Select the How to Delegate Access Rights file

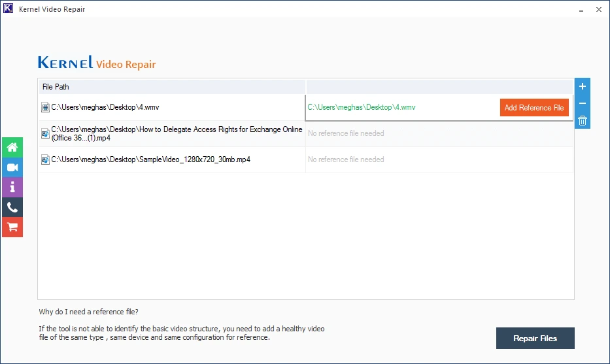pyautogui.click(x=177, y=133)
